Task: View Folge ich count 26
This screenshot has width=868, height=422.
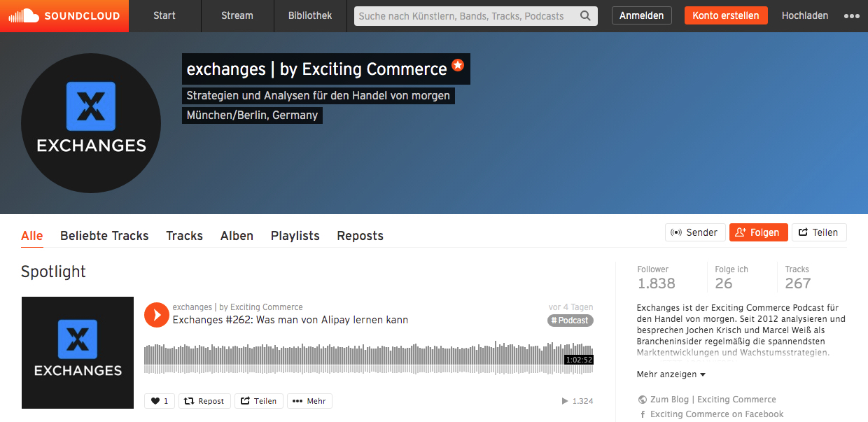Action: click(731, 278)
